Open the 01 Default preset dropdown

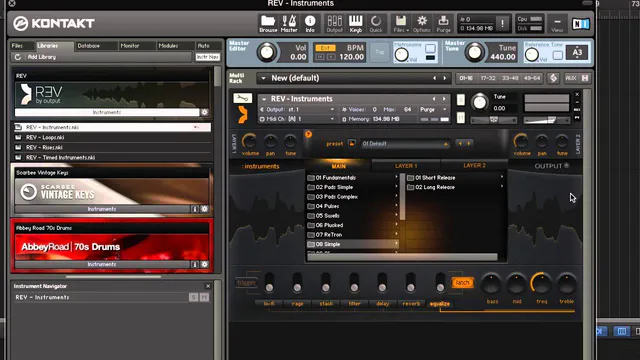[405, 144]
